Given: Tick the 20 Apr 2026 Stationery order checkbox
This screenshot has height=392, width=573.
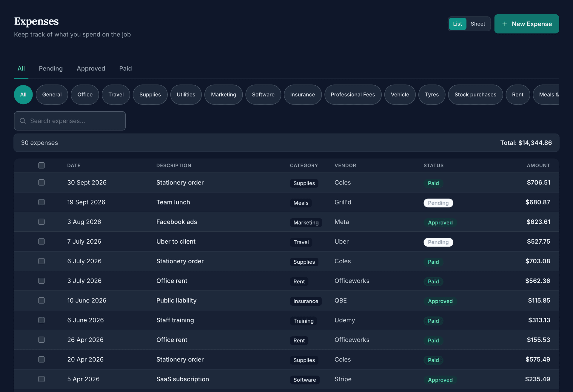Looking at the screenshot, I should tap(41, 359).
